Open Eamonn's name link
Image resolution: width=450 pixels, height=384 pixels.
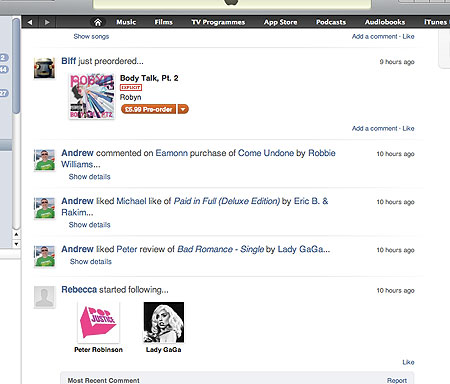tap(172, 153)
